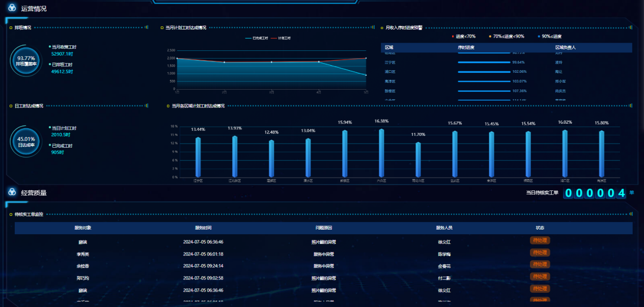Click the bar-end icon on 排班情况 header
This screenshot has width=644, height=307.
coord(147,27)
